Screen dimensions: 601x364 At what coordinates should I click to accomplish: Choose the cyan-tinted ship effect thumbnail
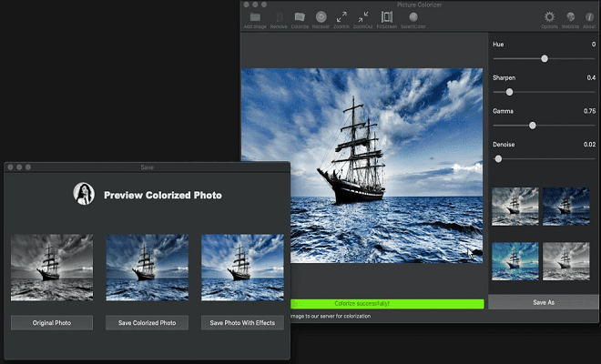tap(514, 261)
